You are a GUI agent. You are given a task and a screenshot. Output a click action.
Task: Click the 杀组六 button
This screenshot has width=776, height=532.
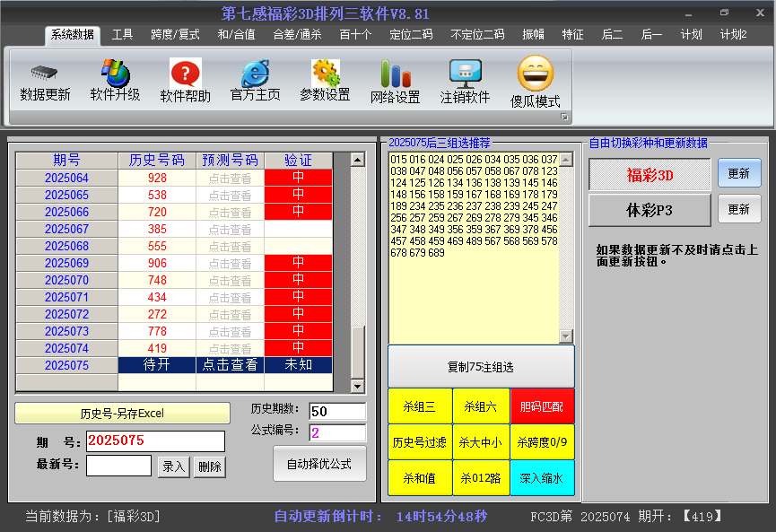[x=481, y=406]
